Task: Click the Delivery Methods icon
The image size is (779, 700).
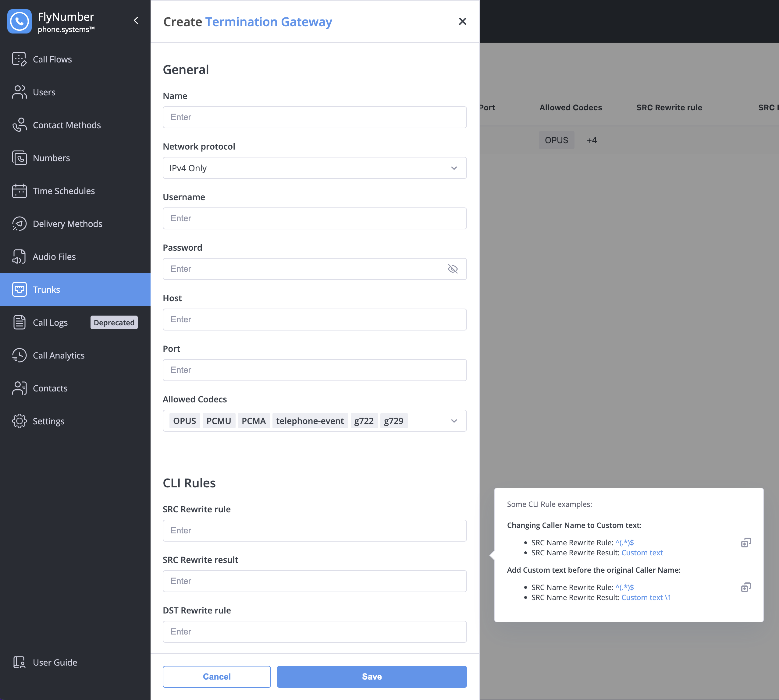Action: [19, 224]
